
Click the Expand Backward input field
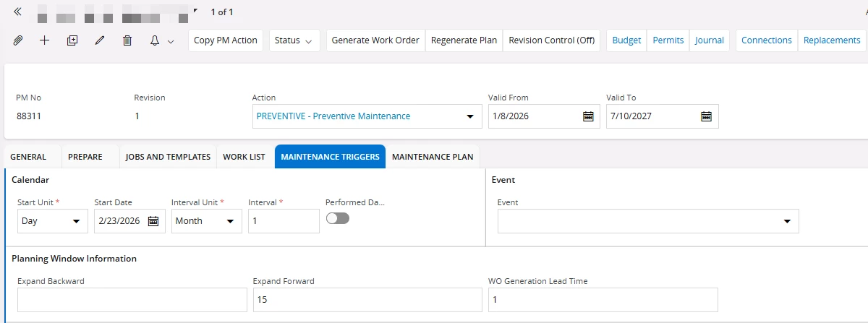pos(132,300)
